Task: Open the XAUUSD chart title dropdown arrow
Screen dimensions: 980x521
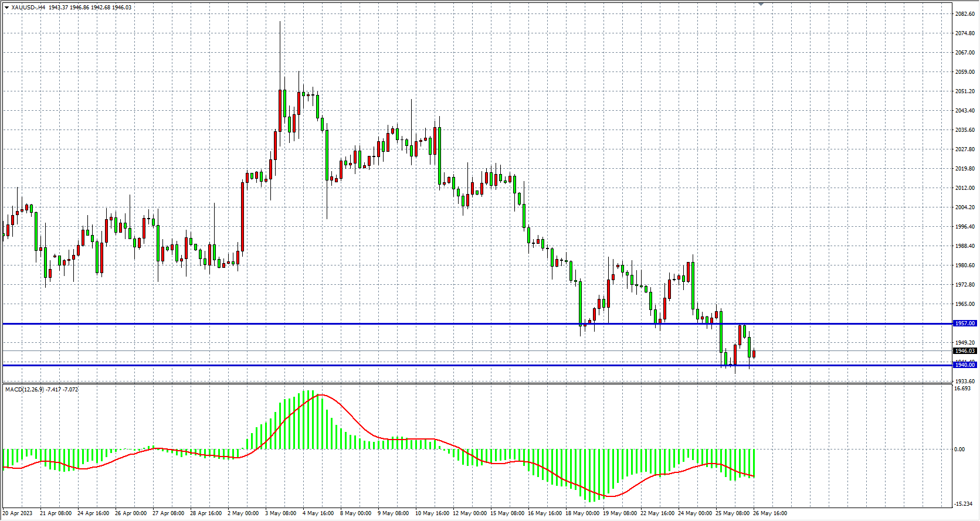Action: coord(6,8)
